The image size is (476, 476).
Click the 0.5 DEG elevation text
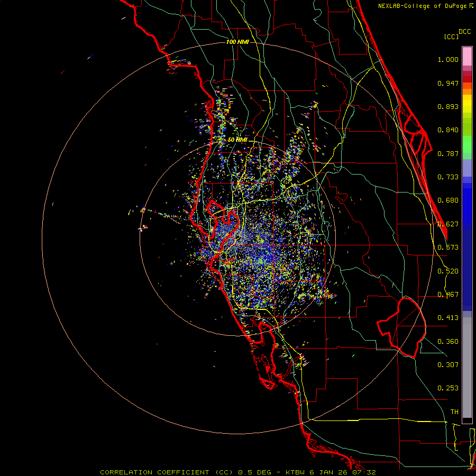tap(254, 472)
